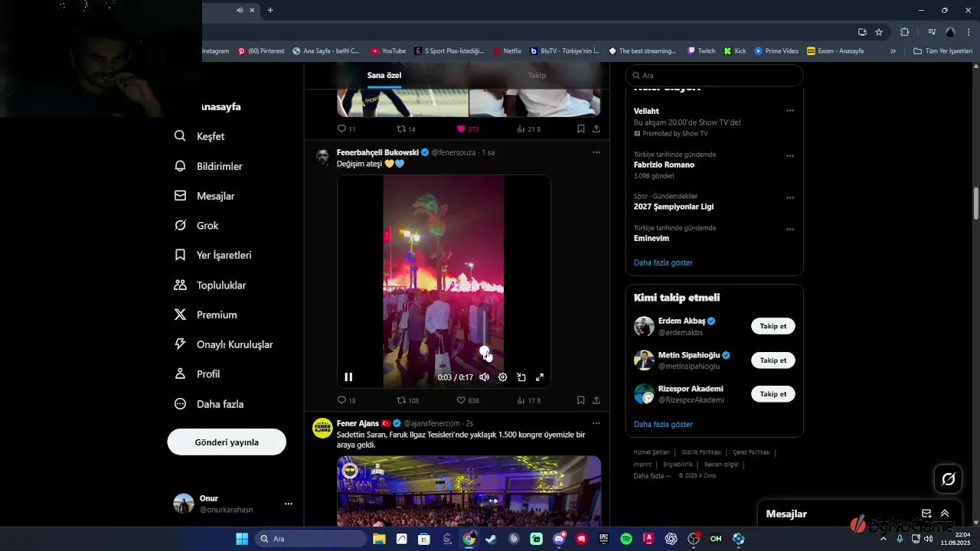This screenshot has width=980, height=551.
Task: Expand the Mesajlar drawer
Action: click(x=945, y=514)
